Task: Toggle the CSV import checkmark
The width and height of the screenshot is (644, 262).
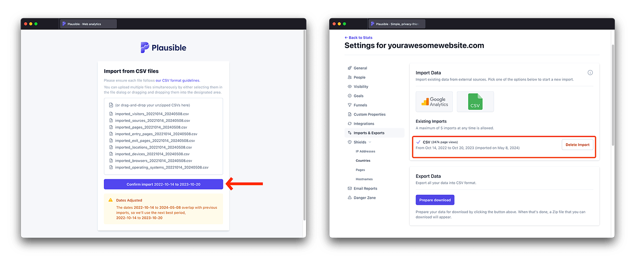Action: [419, 142]
